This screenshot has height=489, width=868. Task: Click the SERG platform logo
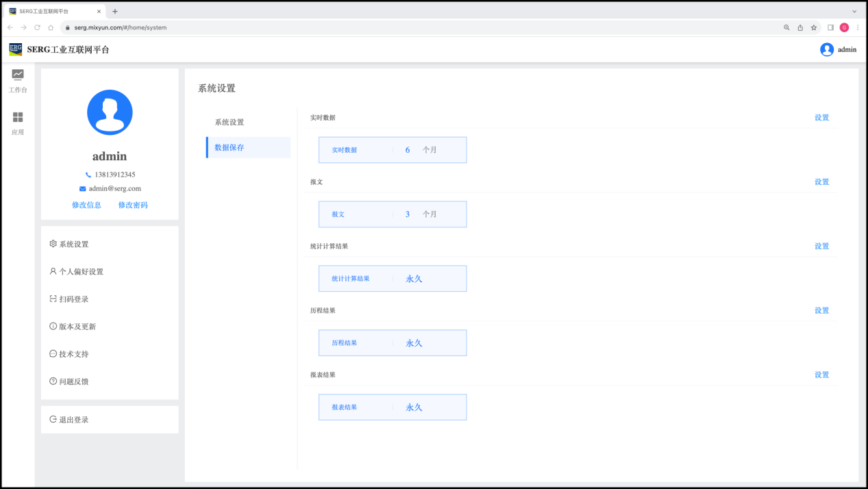(x=16, y=49)
